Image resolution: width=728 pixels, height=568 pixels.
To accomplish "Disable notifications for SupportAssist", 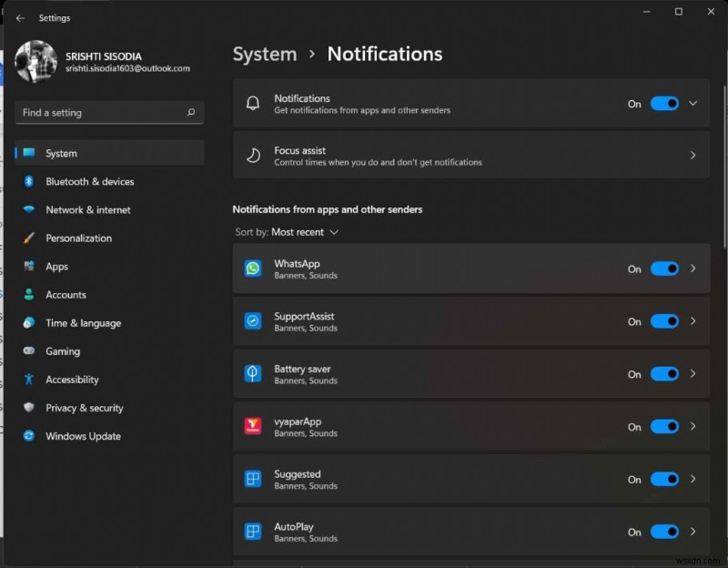I will click(x=665, y=321).
